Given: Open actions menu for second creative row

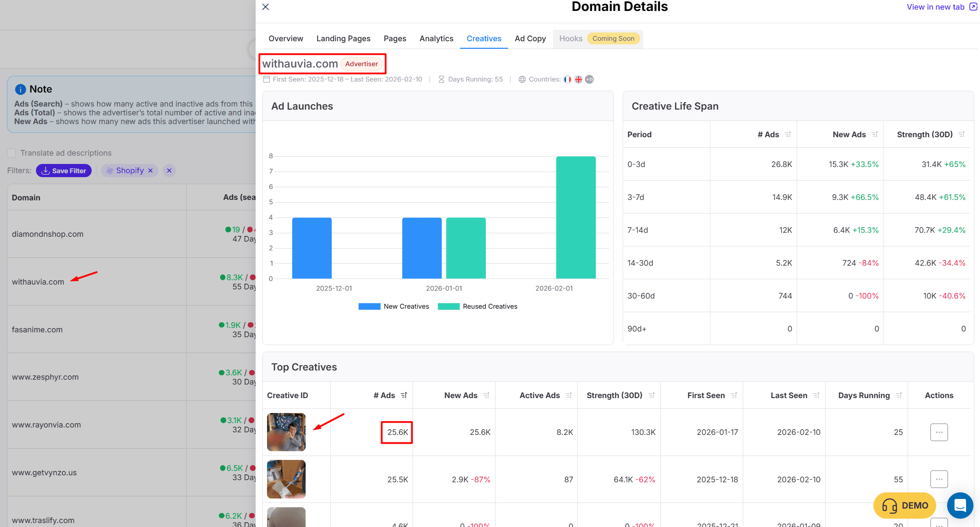Looking at the screenshot, I should 939,479.
